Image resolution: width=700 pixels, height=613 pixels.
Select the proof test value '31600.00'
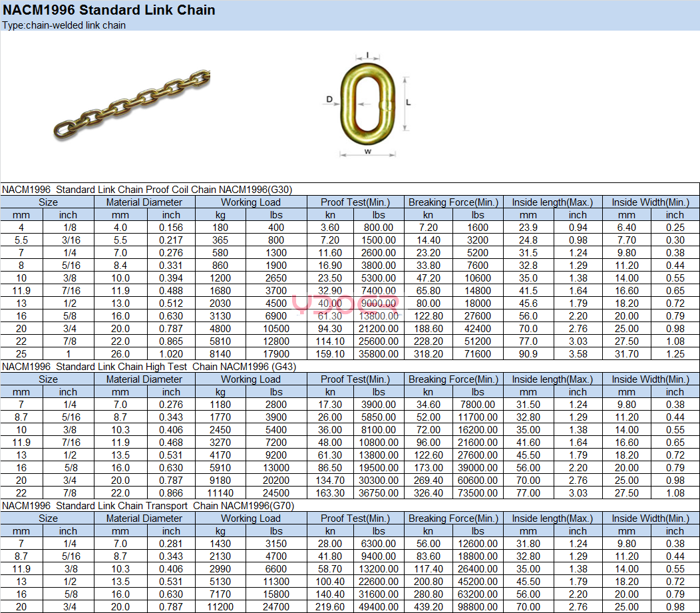pyautogui.click(x=379, y=594)
